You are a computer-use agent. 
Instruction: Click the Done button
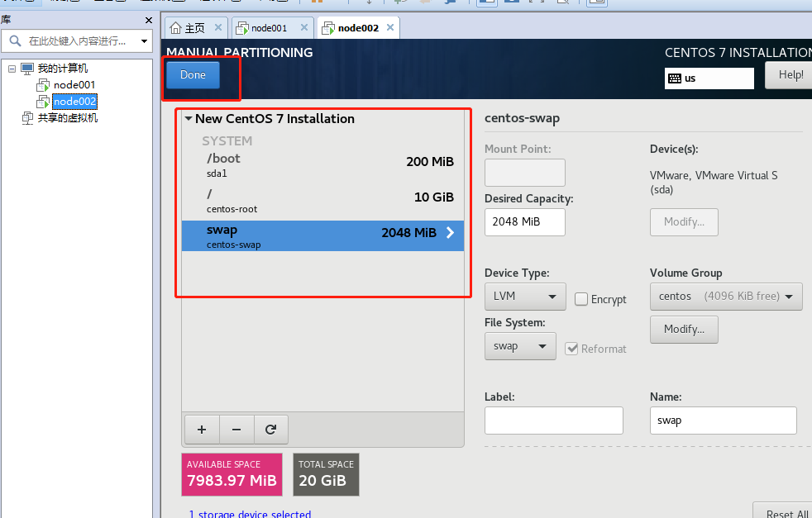(193, 74)
